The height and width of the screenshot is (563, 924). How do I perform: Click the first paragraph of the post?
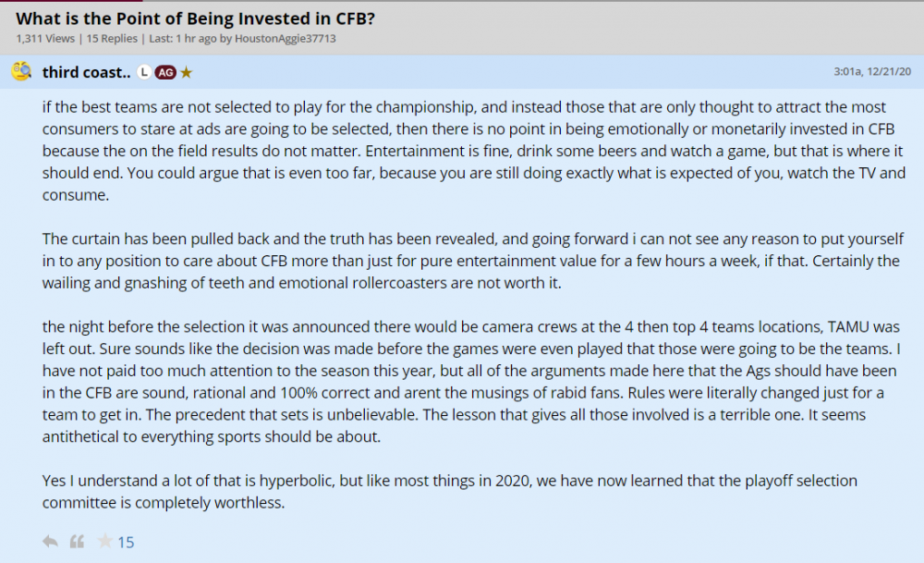click(462, 152)
